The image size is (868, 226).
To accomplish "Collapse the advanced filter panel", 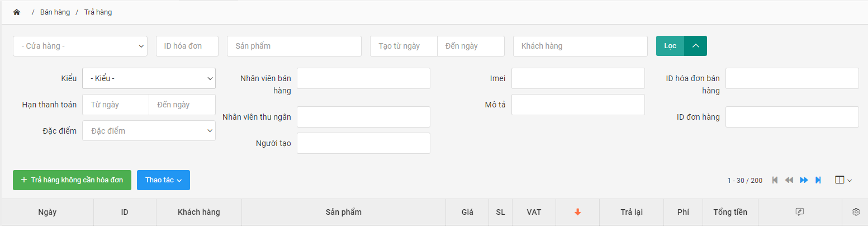I will 696,46.
